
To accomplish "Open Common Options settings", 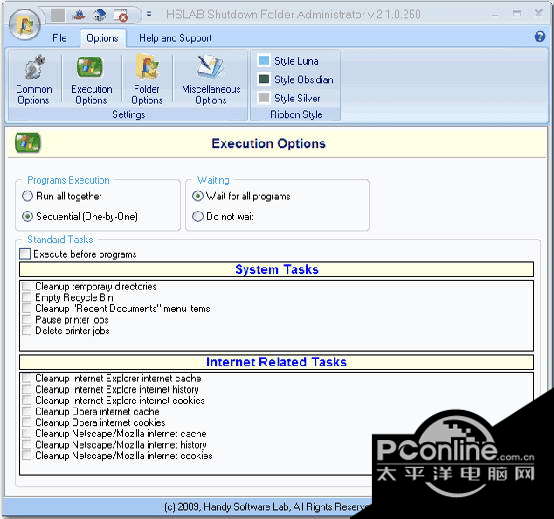I will [34, 80].
